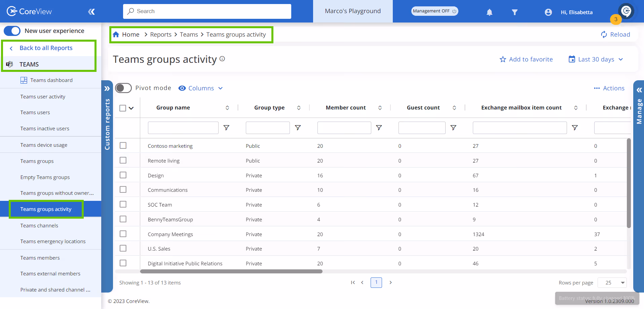The height and width of the screenshot is (309, 644).
Task: Check the Remote living row checkbox
Action: 123,160
